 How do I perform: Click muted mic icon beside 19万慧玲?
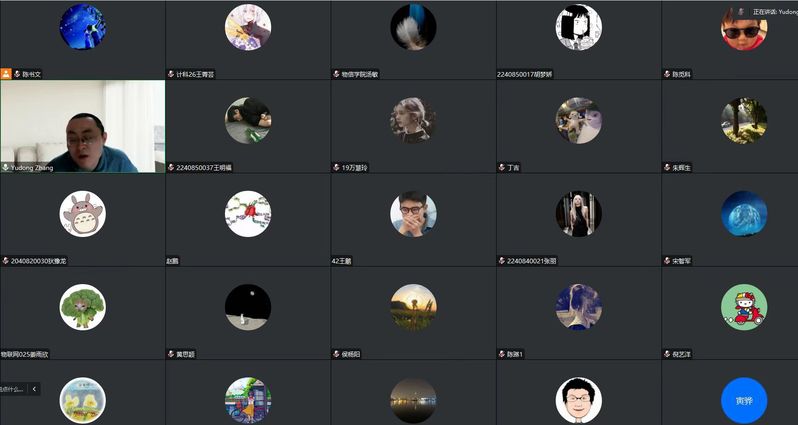[x=336, y=167]
